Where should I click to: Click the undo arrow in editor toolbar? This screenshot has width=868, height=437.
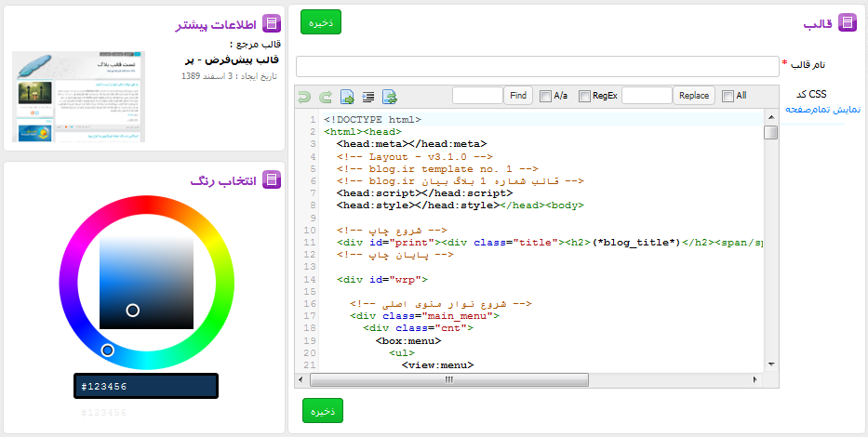(304, 96)
